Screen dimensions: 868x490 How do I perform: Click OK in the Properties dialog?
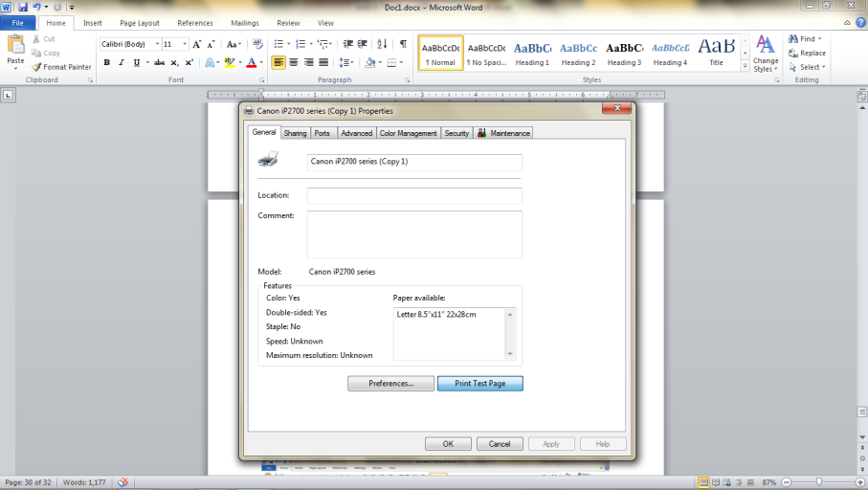click(x=448, y=443)
